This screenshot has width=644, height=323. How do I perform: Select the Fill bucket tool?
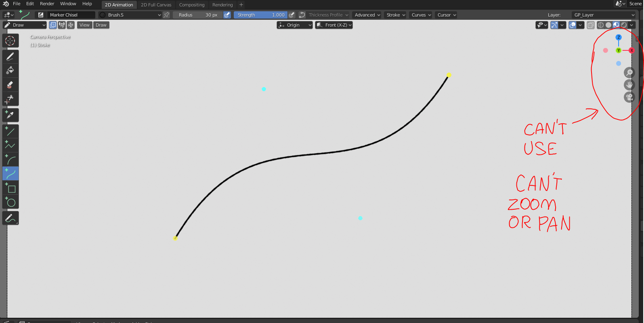coord(10,71)
